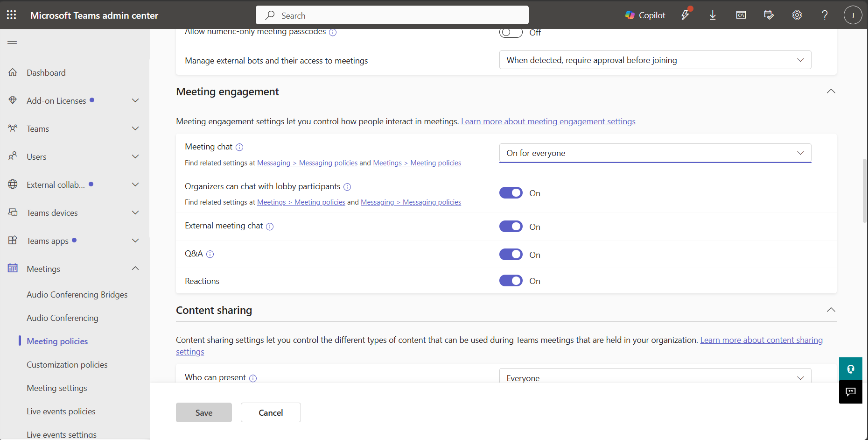Collapse the navigation hamburger menu

(x=13, y=44)
